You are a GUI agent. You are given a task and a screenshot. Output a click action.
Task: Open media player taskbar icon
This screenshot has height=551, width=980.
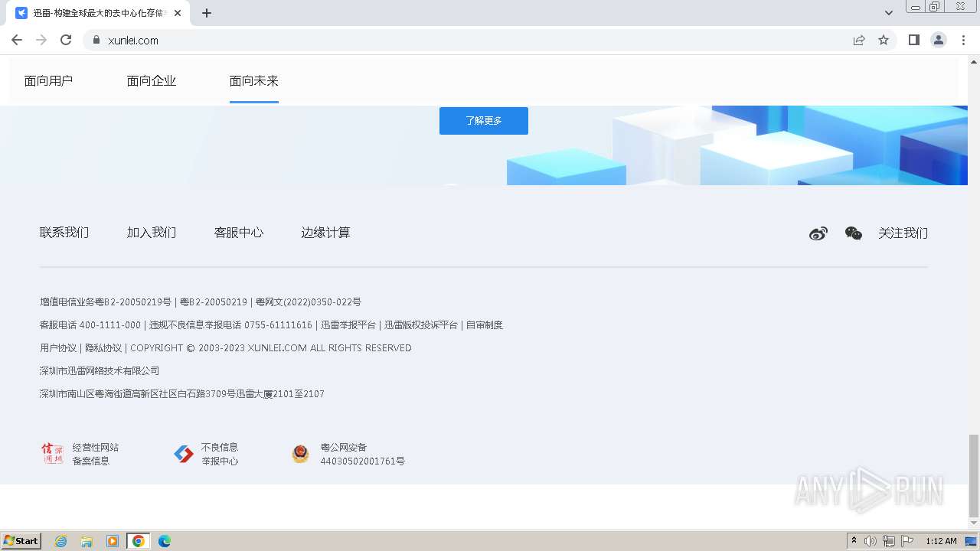[x=113, y=541]
